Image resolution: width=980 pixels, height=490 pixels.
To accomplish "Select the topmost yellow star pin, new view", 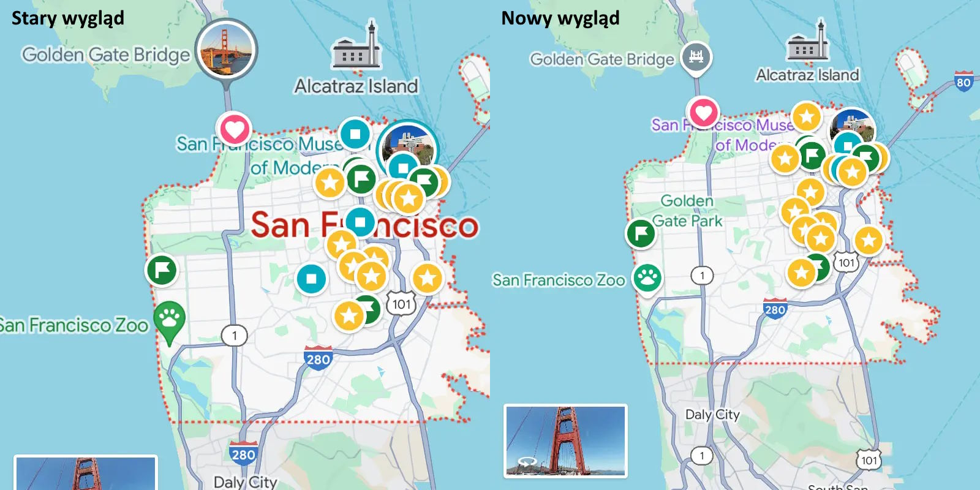I will pos(807,116).
